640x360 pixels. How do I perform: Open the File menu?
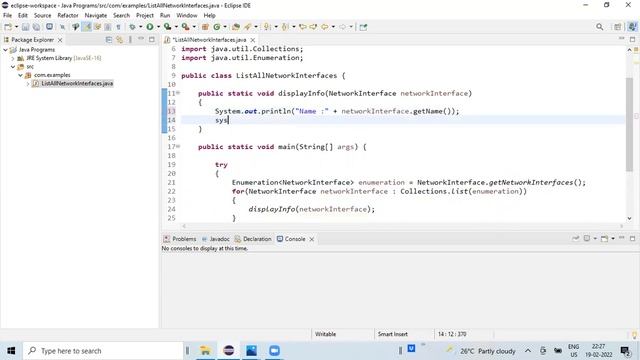(7, 16)
